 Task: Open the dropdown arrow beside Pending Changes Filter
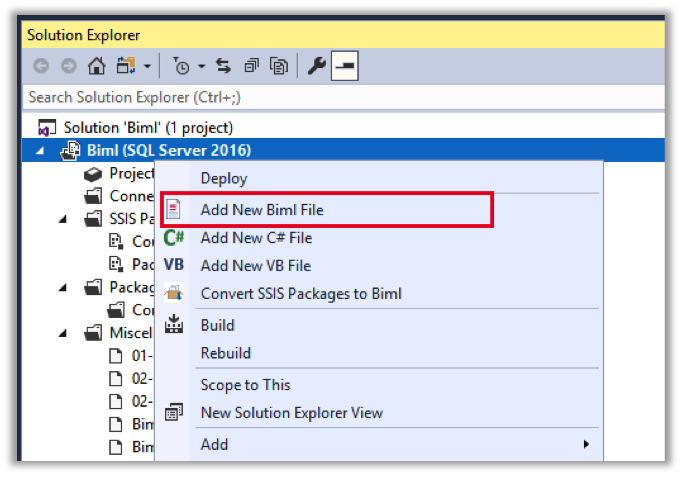point(201,67)
